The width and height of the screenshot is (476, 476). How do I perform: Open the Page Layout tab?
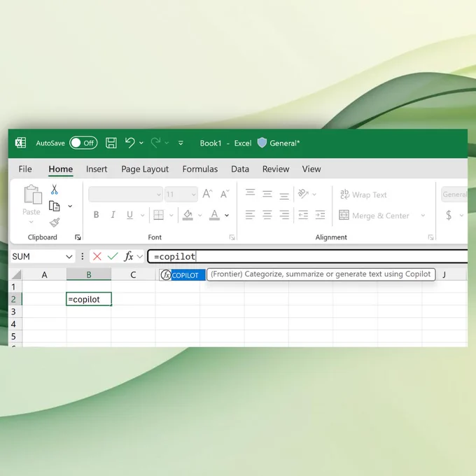[145, 169]
